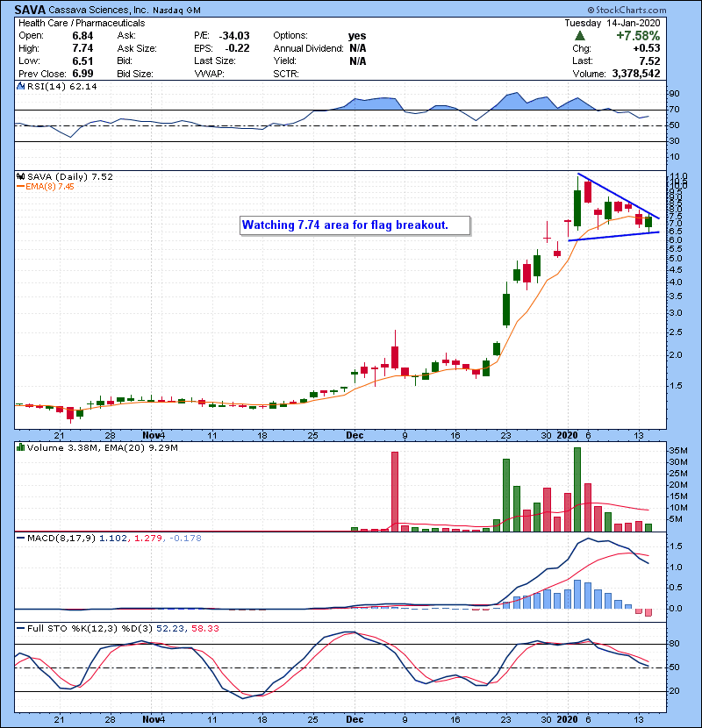Click the Volume figure 3,378,542

(636, 74)
